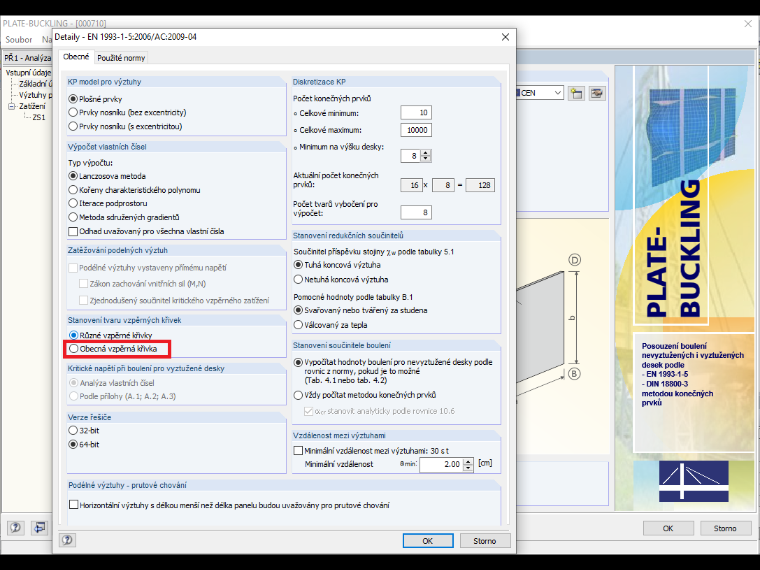Select Netuhá koncová výztuha
Image resolution: width=760 pixels, height=570 pixels.
pyautogui.click(x=299, y=279)
